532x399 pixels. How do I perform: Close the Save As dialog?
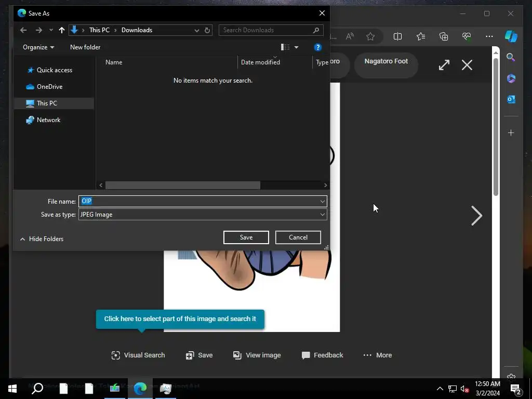click(x=322, y=13)
